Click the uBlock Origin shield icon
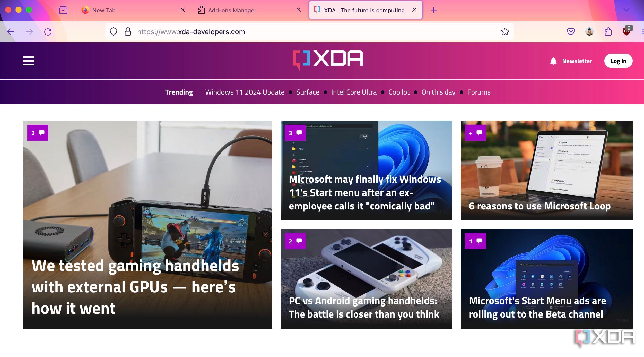The image size is (644, 357). pyautogui.click(x=626, y=31)
